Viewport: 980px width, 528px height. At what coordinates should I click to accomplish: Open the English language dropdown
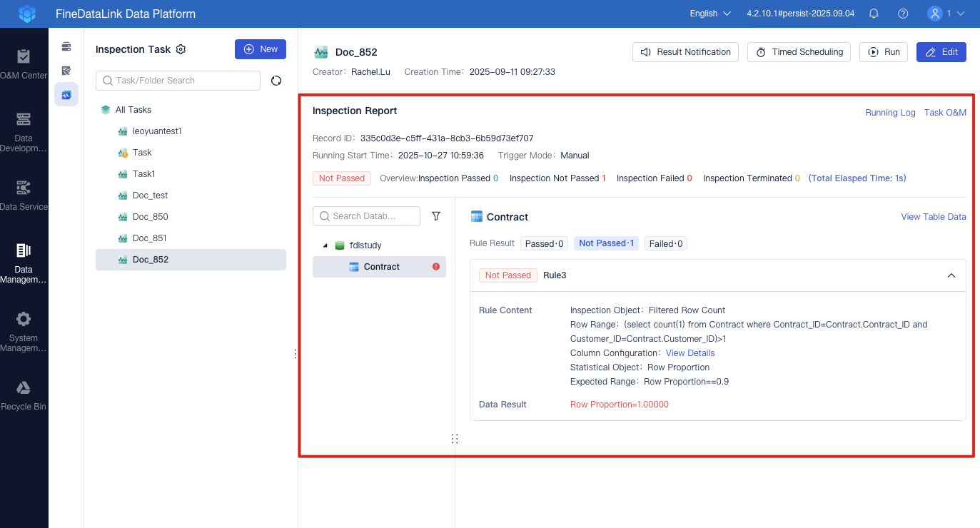pos(710,14)
